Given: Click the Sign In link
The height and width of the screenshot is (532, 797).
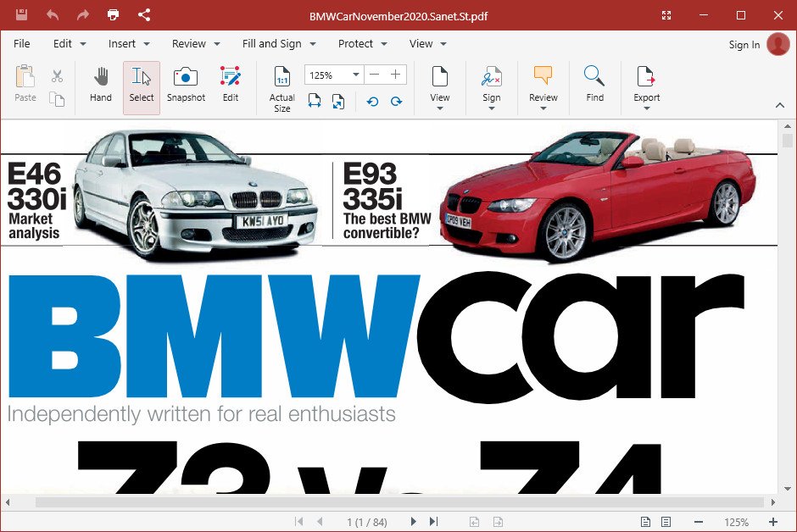Looking at the screenshot, I should (x=744, y=45).
